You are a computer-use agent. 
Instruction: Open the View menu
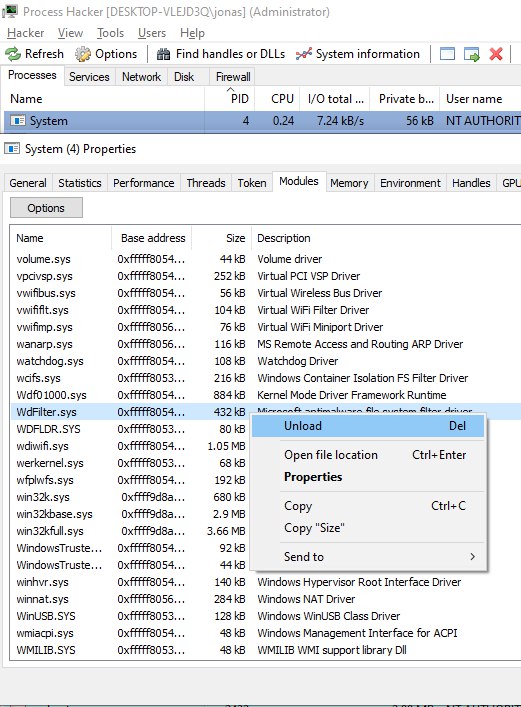click(x=70, y=33)
